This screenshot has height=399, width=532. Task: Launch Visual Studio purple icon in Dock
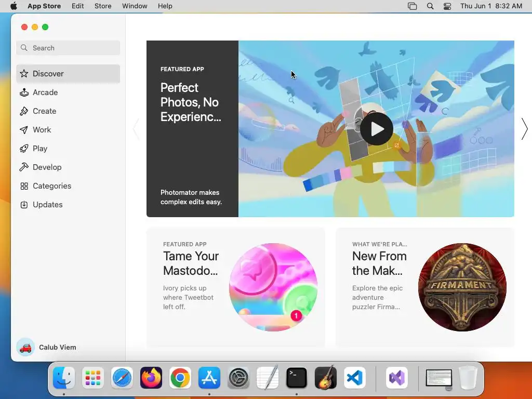396,378
